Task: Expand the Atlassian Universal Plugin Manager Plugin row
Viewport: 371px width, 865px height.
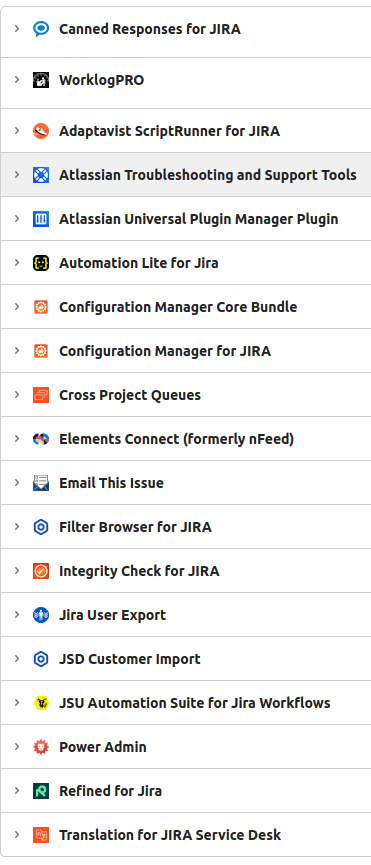Action: (17, 218)
